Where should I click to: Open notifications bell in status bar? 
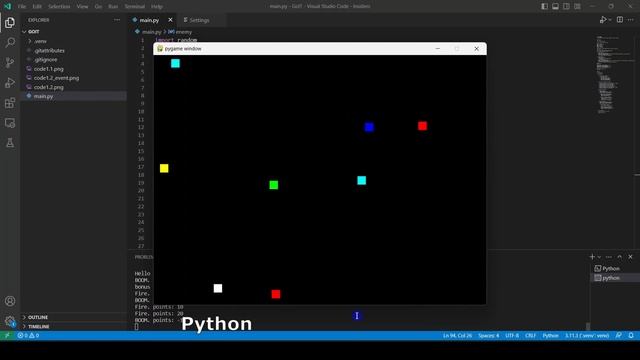(631, 336)
